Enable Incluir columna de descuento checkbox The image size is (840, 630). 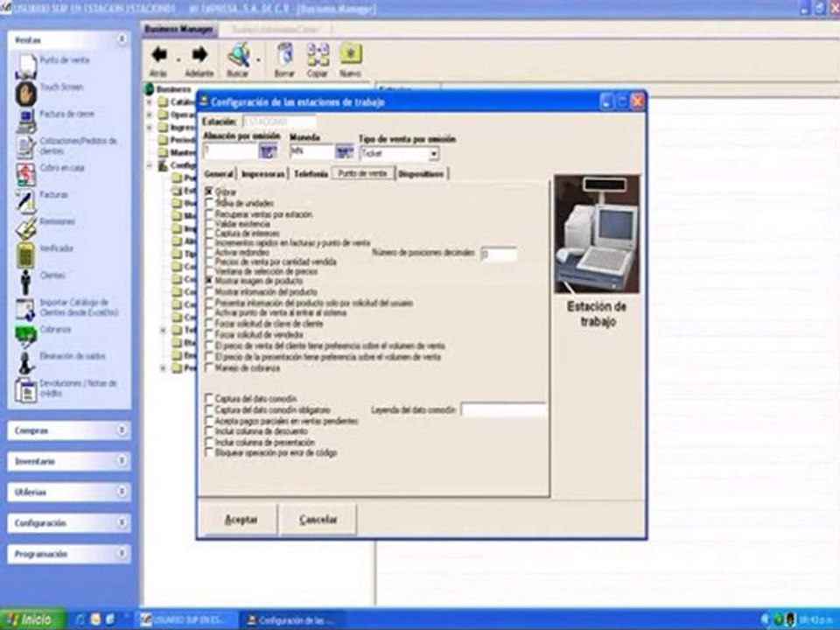click(209, 430)
